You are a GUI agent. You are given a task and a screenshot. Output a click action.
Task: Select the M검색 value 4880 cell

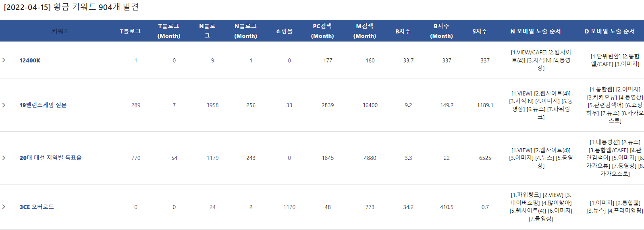click(x=370, y=158)
